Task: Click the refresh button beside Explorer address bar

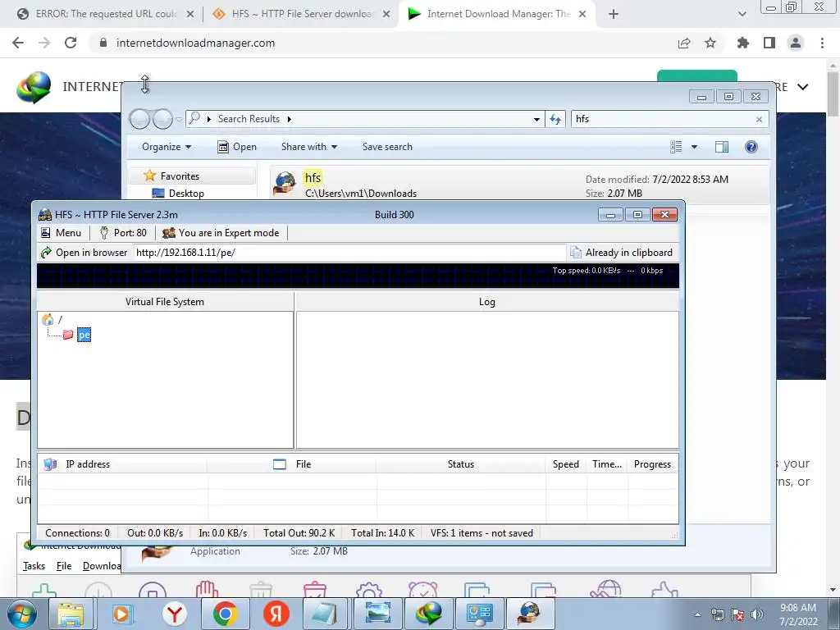Action: 555,119
